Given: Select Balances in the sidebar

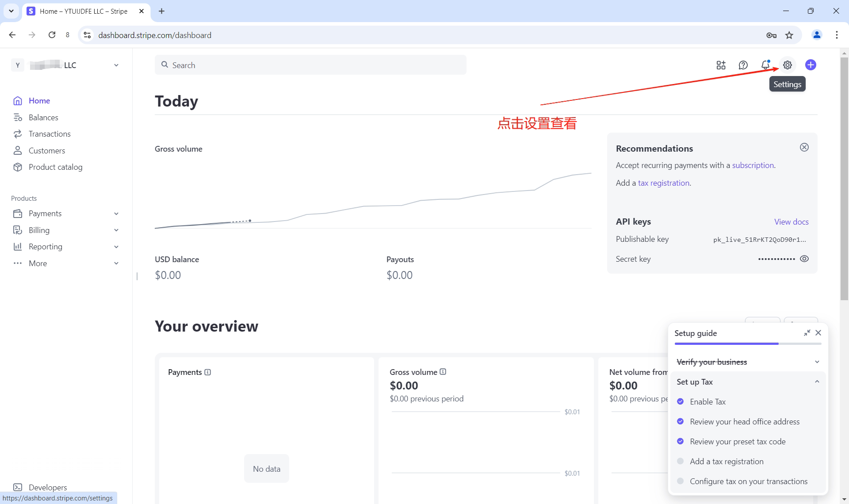Looking at the screenshot, I should tap(43, 117).
